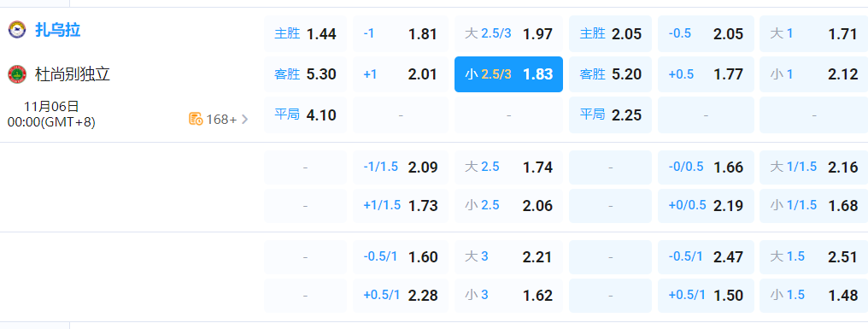Select handicap -1 at 1.81
The image size is (868, 329).
click(401, 34)
